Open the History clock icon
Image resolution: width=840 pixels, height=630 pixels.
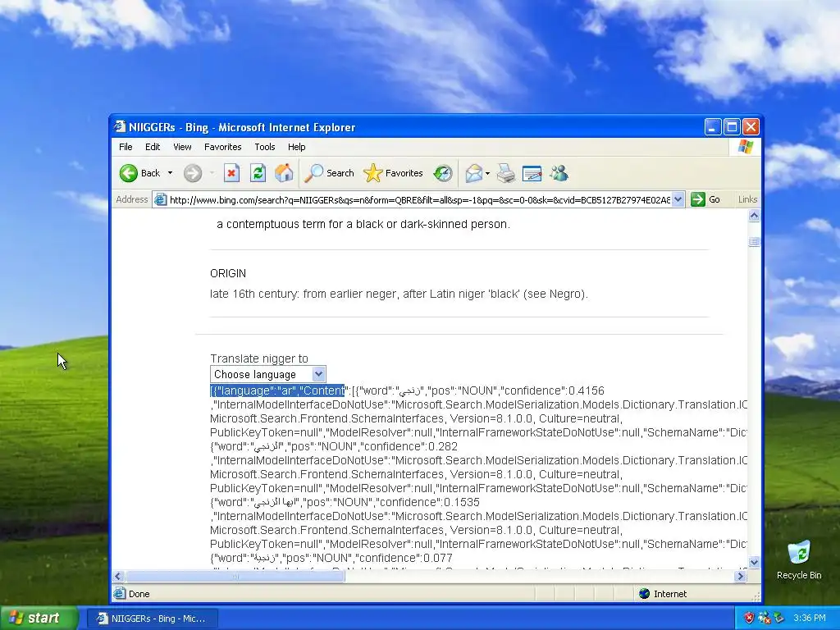(x=443, y=173)
